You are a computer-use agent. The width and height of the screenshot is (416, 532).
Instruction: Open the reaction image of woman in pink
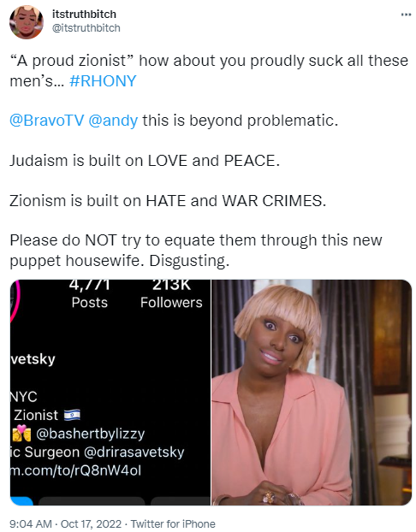312,393
